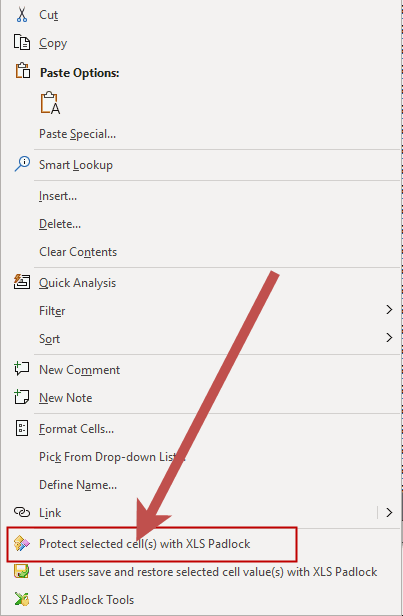This screenshot has width=403, height=616.
Task: Select Clear Contents menu entry
Action: coord(78,252)
